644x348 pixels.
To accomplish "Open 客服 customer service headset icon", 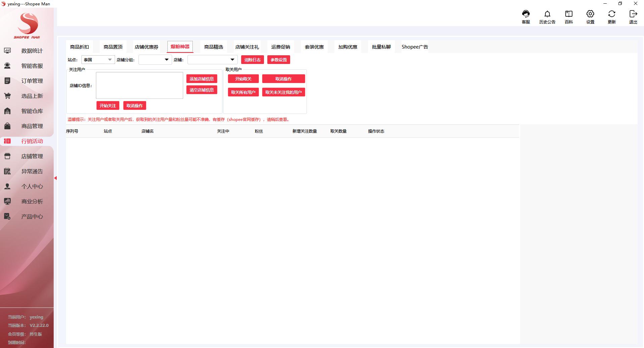I will coord(526,14).
